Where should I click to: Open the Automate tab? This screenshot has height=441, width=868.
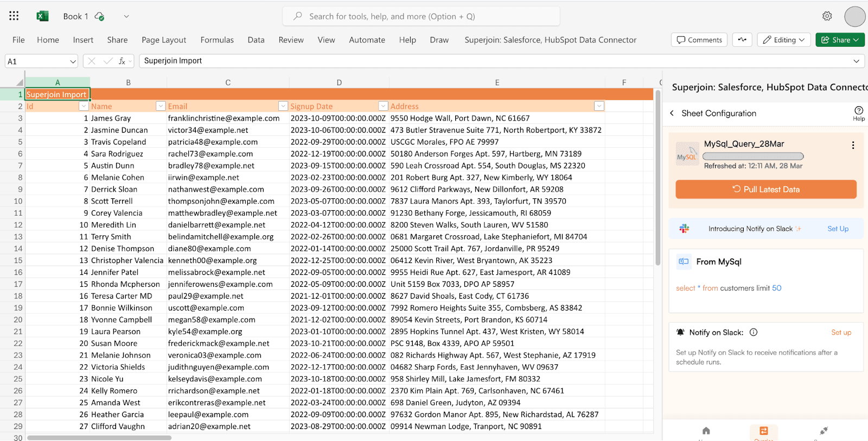click(367, 40)
